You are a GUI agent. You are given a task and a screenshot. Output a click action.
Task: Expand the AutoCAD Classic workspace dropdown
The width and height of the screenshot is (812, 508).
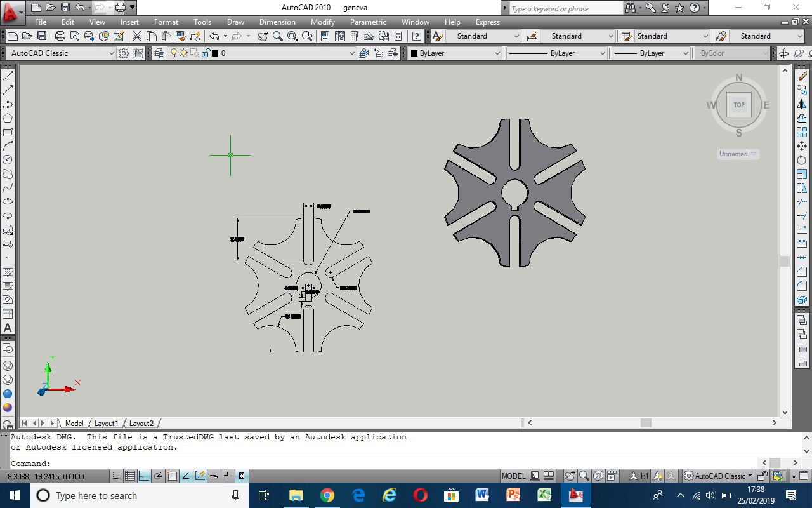112,53
